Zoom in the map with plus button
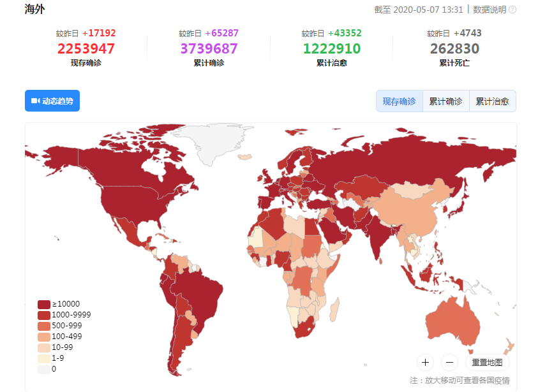538x392 pixels. tap(426, 362)
